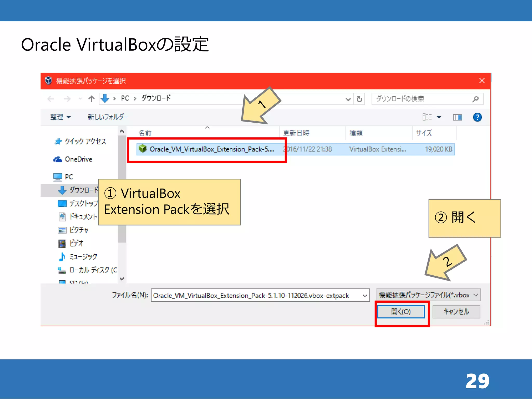Screen dimensions: 532x399
Task: Select ミュージック in the navigation tree
Action: 83,257
